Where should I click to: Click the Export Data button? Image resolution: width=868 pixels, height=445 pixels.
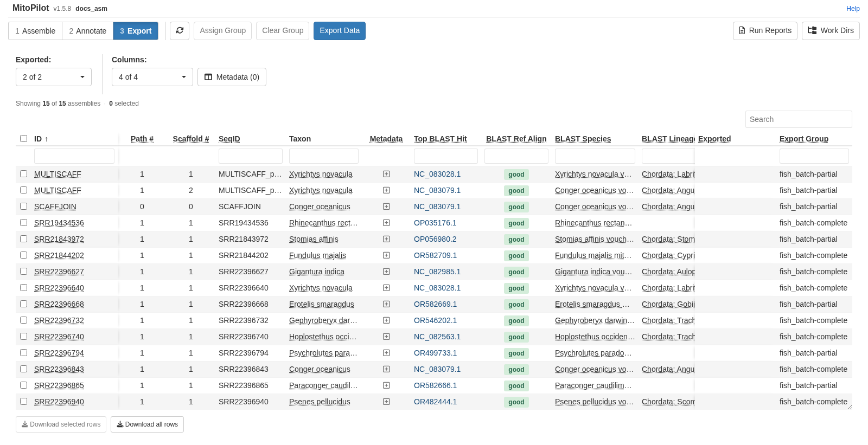point(340,31)
